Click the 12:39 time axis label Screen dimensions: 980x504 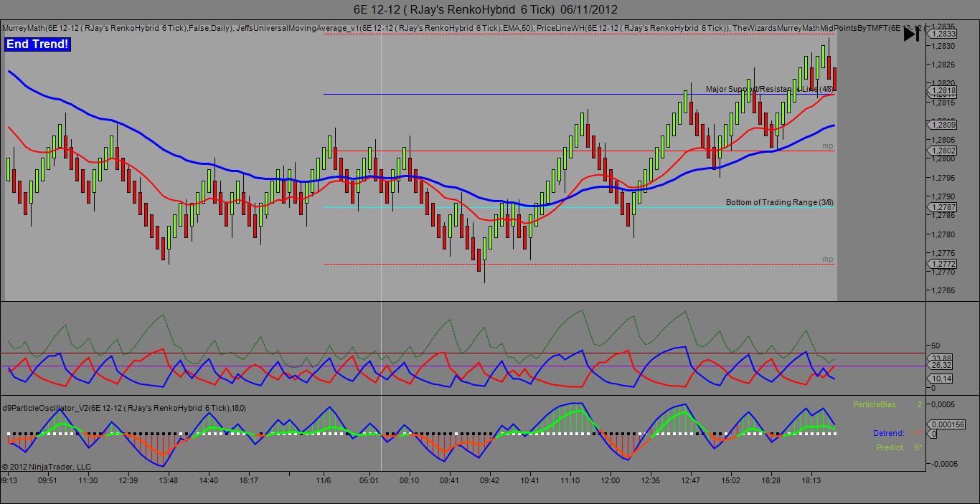pos(127,481)
